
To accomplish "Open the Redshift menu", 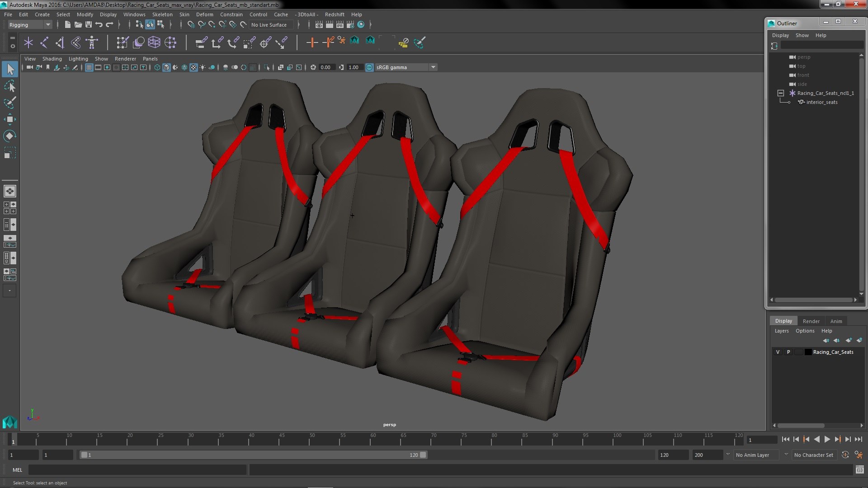I will 335,14.
